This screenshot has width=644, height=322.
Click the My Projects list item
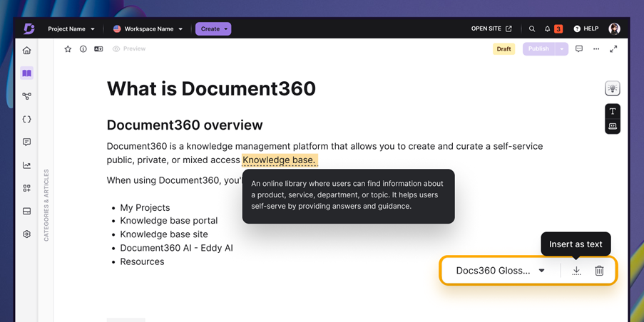145,207
